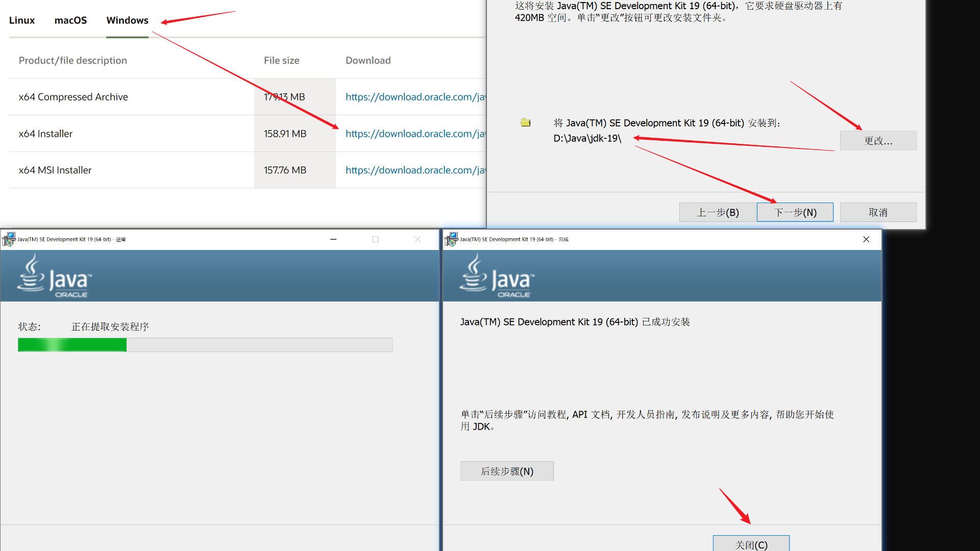Click the 更改... change folder button
980x551 pixels.
[x=878, y=141]
